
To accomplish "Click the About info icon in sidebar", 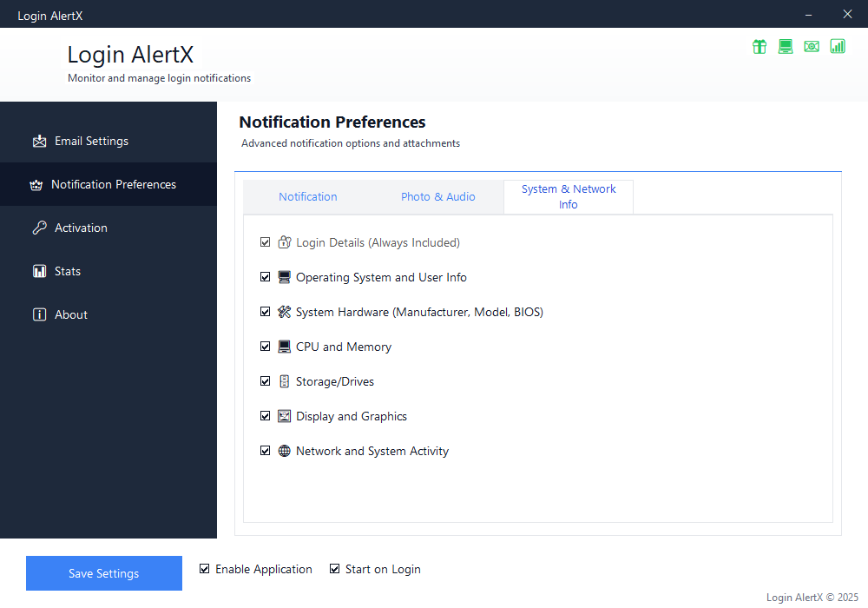I will [39, 314].
